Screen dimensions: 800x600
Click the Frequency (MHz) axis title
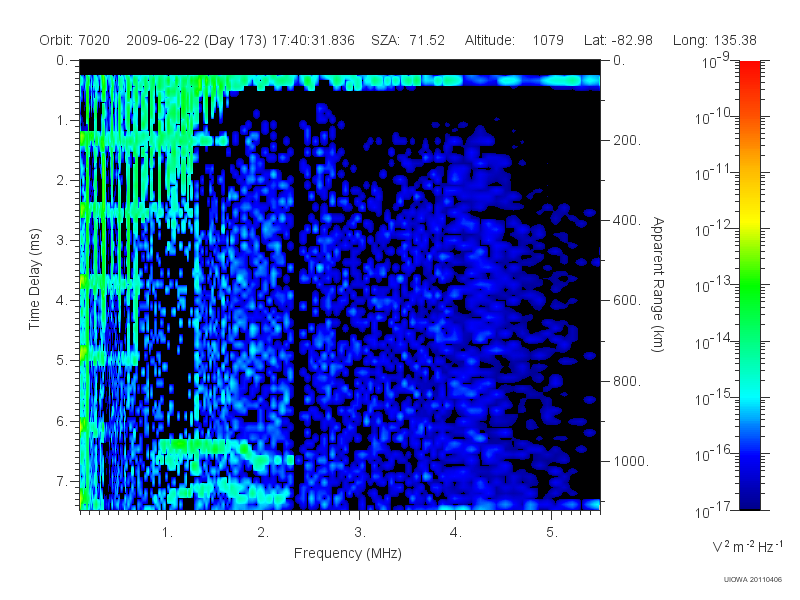pyautogui.click(x=348, y=554)
